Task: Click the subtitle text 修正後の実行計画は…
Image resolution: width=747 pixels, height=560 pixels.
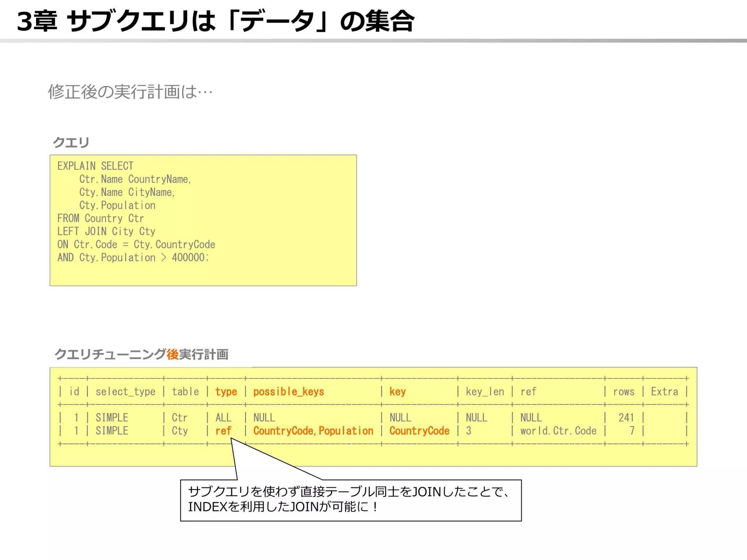Action: [x=130, y=92]
